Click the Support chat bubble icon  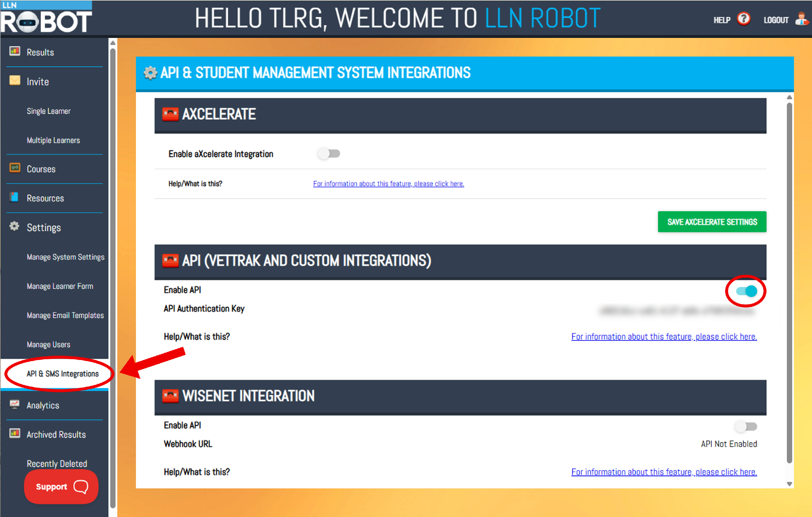click(x=81, y=487)
